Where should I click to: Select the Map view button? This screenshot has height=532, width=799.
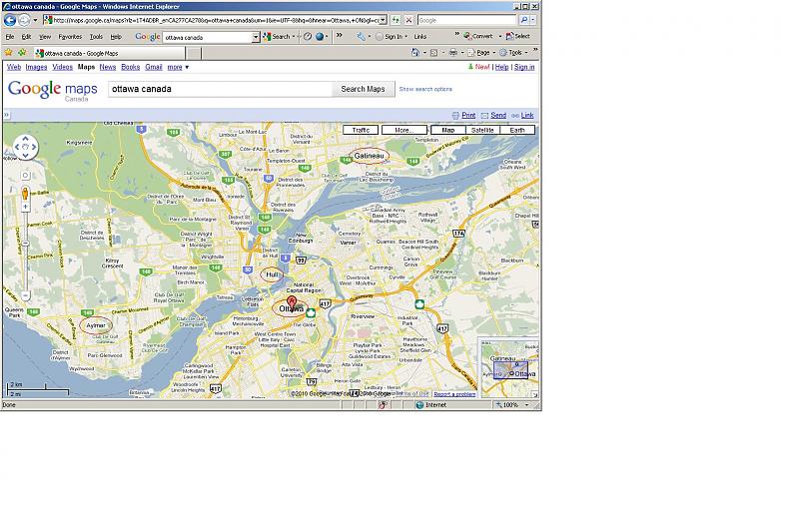click(x=447, y=130)
